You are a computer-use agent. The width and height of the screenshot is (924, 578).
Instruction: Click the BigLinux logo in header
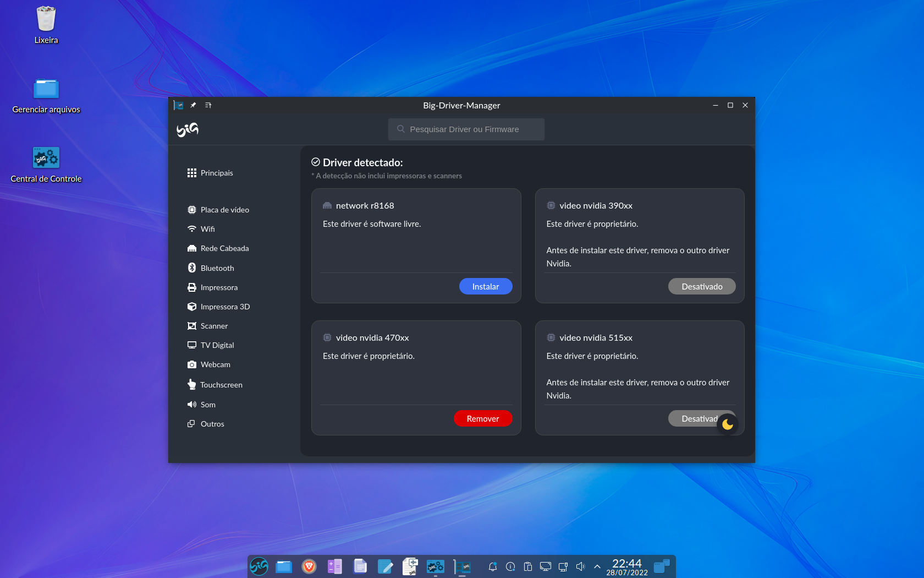coord(188,129)
